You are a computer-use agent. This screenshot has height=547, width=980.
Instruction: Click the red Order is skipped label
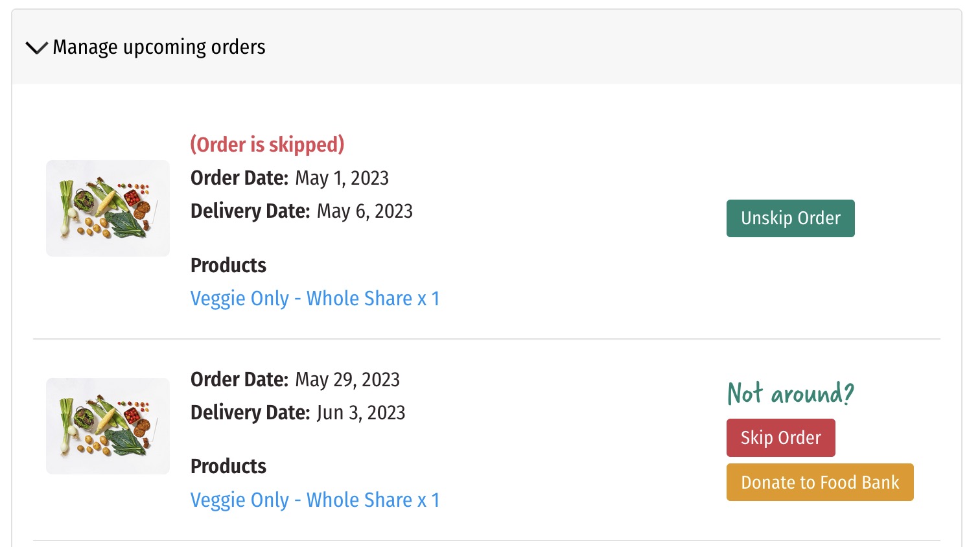click(267, 144)
